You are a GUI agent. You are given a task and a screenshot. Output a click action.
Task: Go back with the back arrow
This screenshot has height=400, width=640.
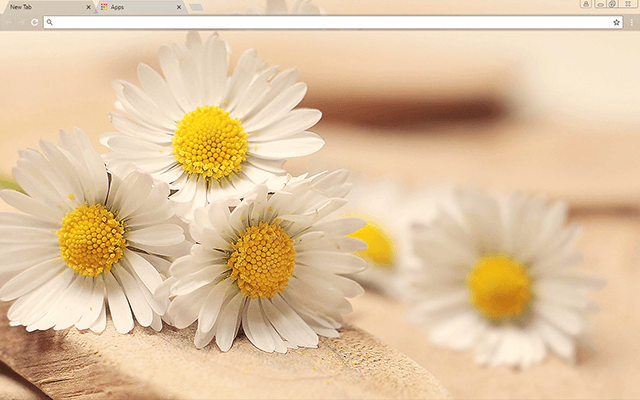[8, 22]
